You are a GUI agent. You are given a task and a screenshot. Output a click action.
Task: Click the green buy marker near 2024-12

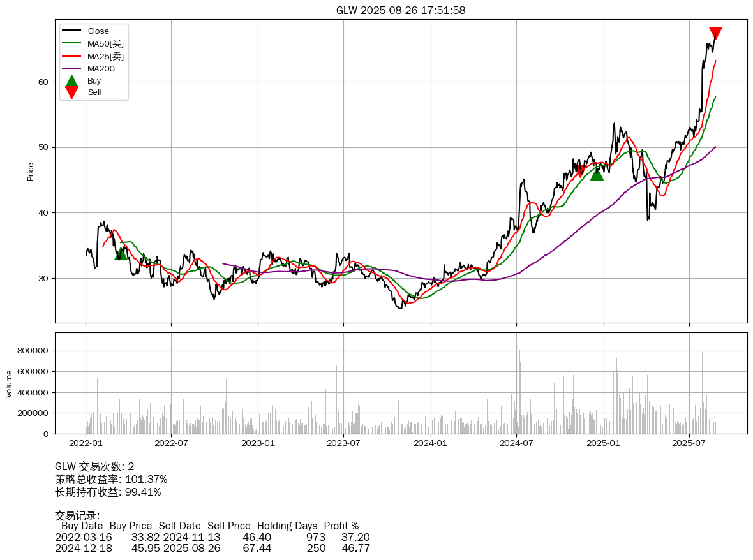click(597, 173)
